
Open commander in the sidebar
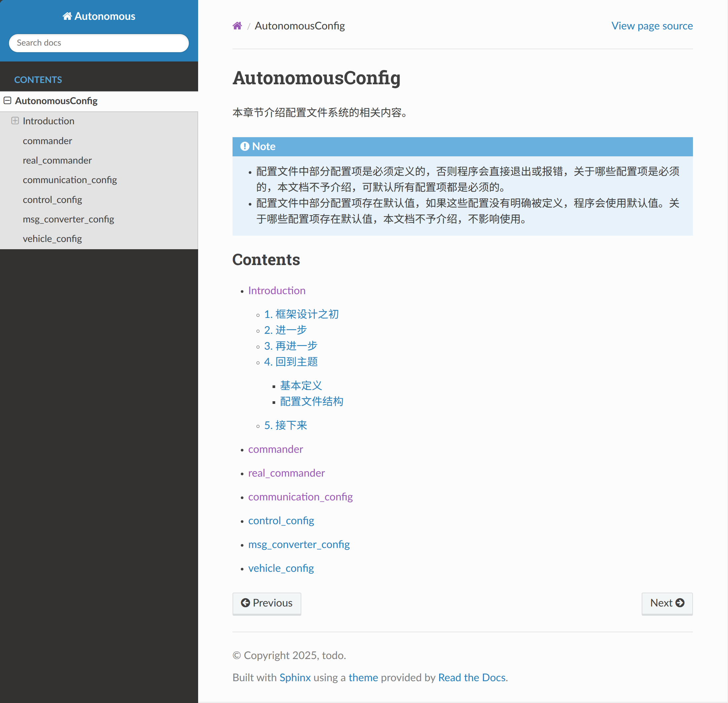47,141
